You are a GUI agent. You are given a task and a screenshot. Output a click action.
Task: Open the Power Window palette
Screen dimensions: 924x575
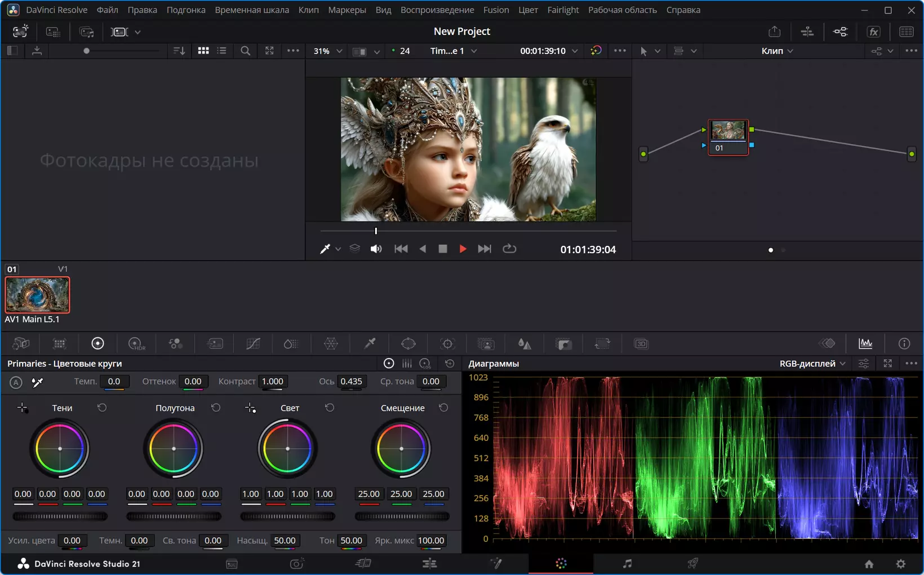pos(408,344)
